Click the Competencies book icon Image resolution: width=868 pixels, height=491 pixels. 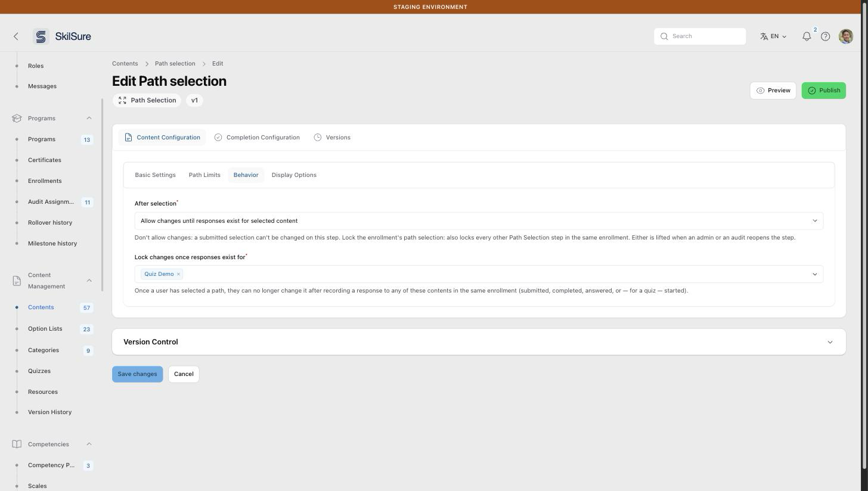17,444
